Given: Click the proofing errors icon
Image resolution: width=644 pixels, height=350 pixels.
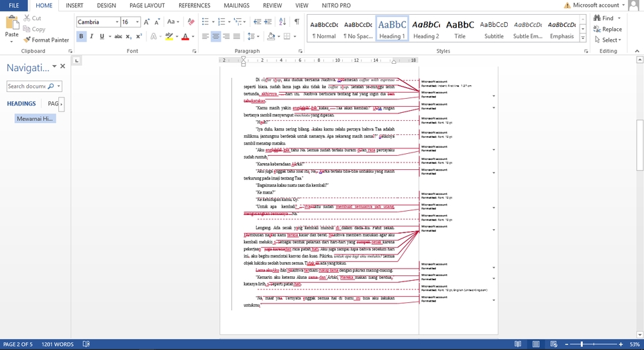Looking at the screenshot, I should point(87,344).
